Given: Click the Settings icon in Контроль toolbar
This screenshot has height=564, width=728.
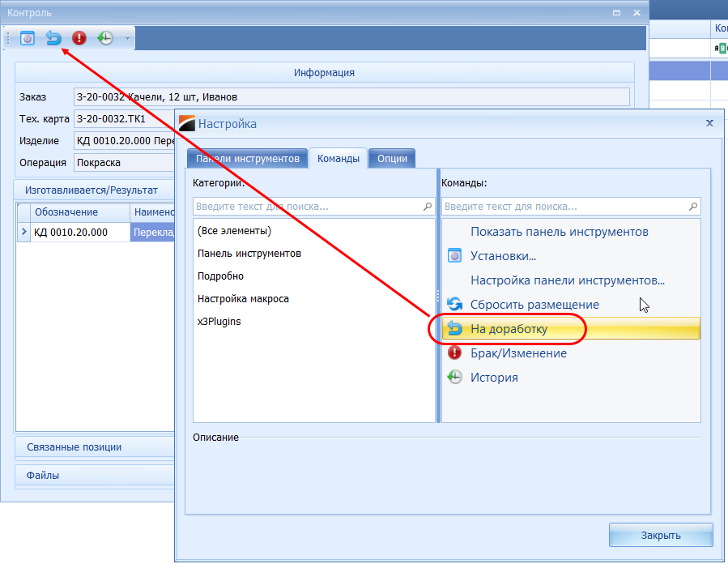Looking at the screenshot, I should tap(28, 38).
